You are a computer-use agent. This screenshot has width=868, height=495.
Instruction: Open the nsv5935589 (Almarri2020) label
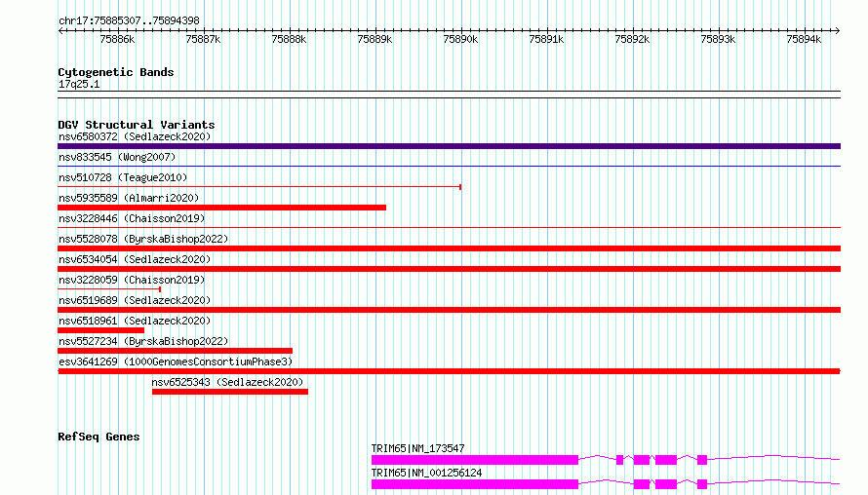(129, 198)
